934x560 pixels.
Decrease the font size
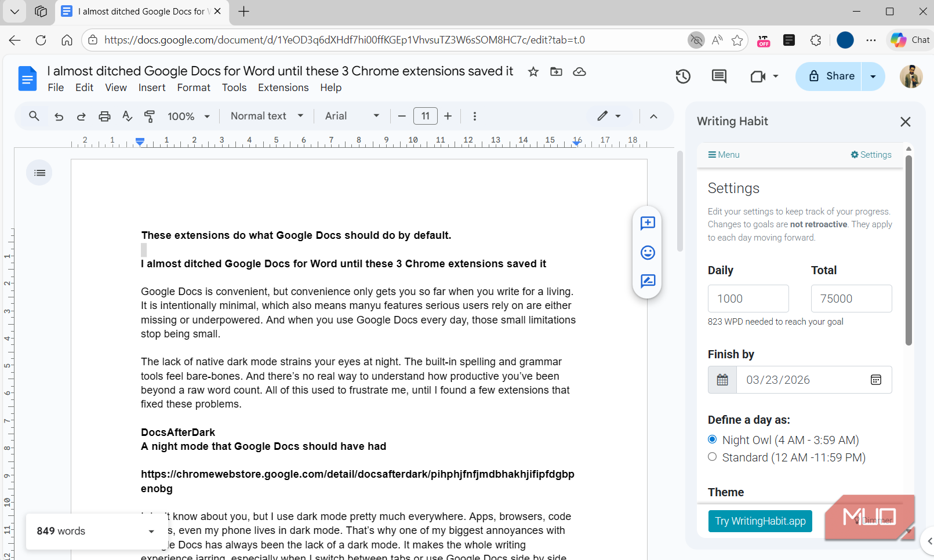[x=402, y=116]
